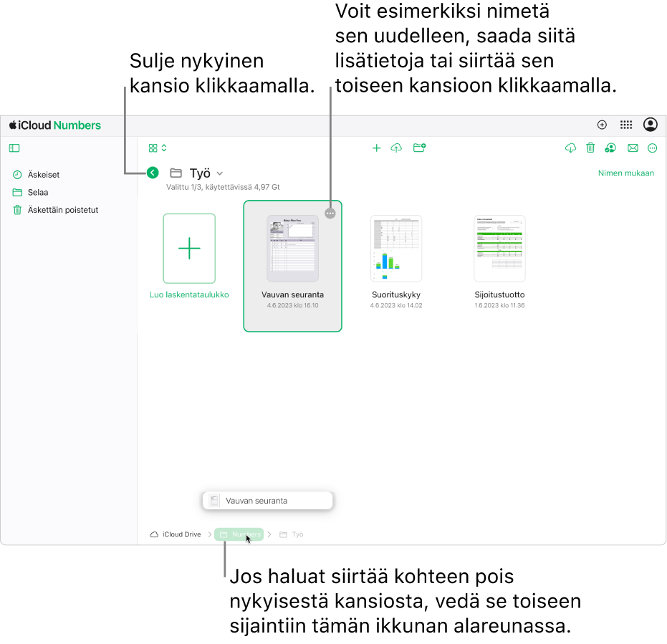The image size is (667, 644).
Task: Click the Luo laskentataulukko tile
Action: coord(189,249)
